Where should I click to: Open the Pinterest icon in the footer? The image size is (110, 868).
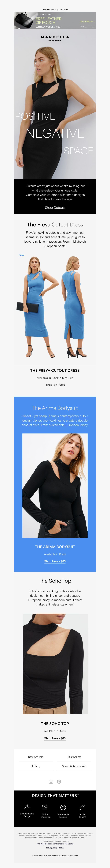click(x=59, y=782)
